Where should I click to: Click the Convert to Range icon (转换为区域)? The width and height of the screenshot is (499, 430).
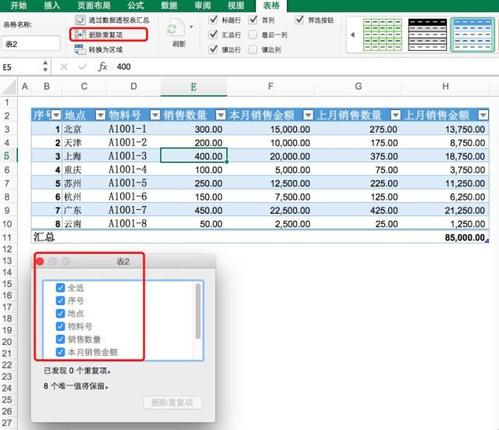point(80,49)
